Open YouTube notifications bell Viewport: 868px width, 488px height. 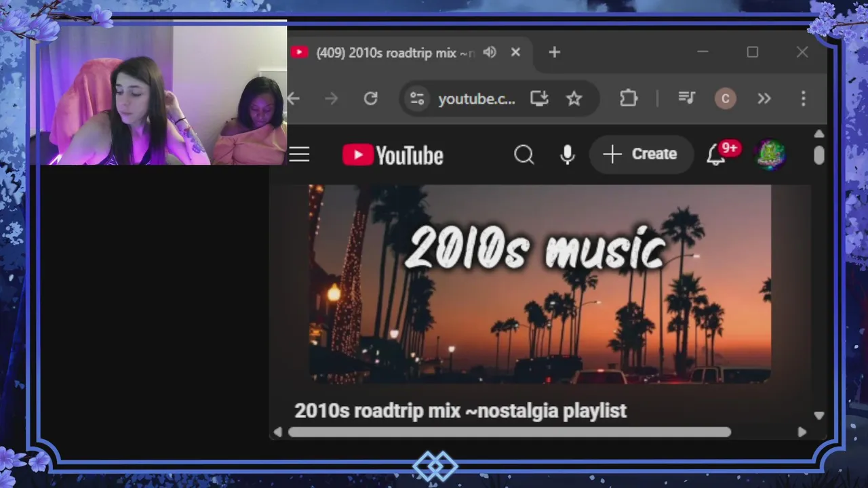[715, 155]
